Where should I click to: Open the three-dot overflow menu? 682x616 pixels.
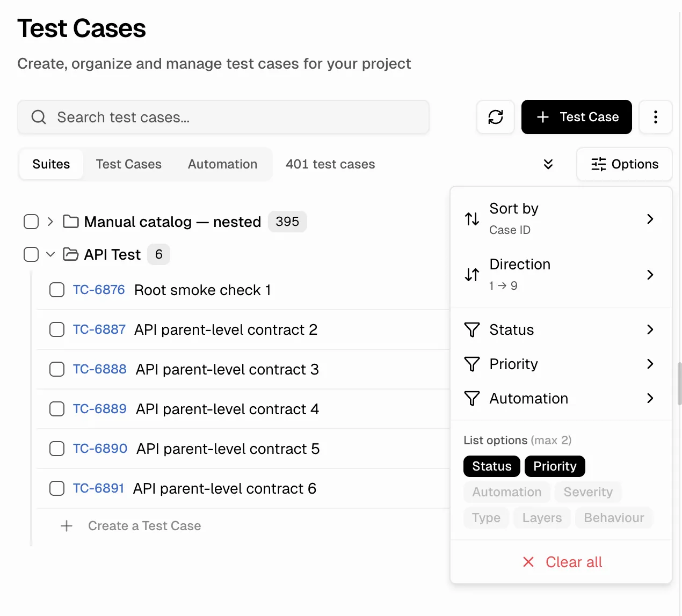click(656, 117)
